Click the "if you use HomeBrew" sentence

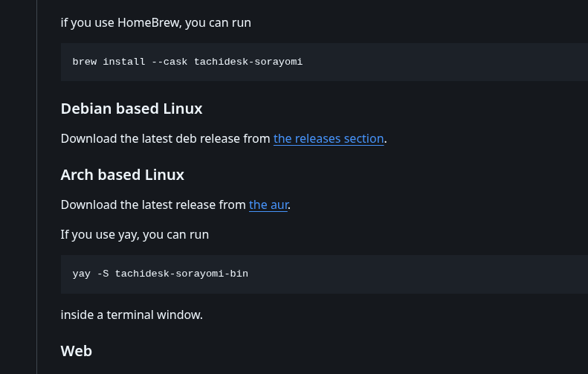click(x=156, y=22)
